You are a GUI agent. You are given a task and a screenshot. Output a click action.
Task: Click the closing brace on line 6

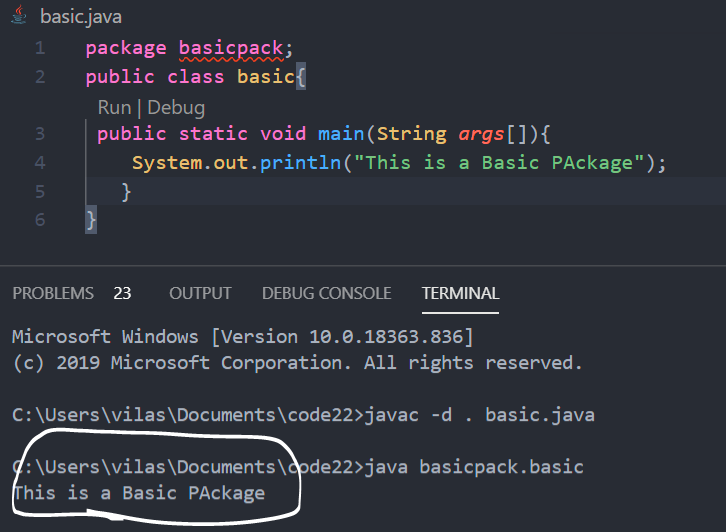tap(91, 220)
